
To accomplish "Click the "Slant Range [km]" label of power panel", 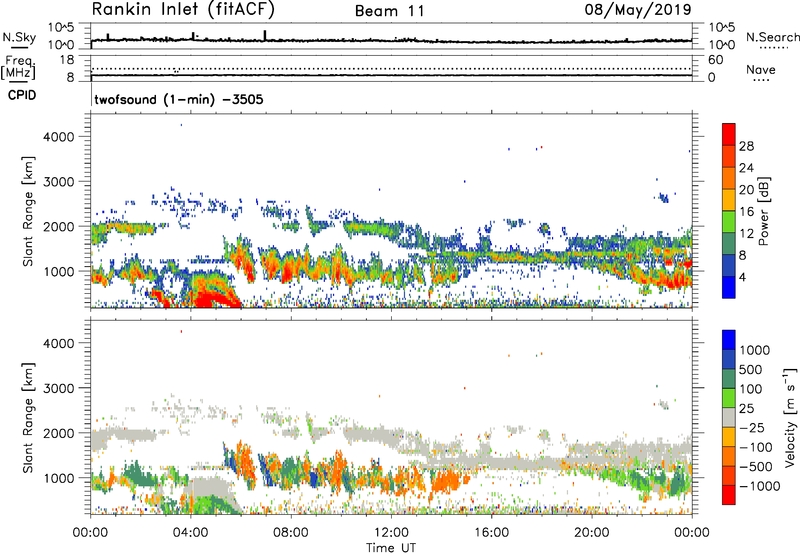I will 28,211.
